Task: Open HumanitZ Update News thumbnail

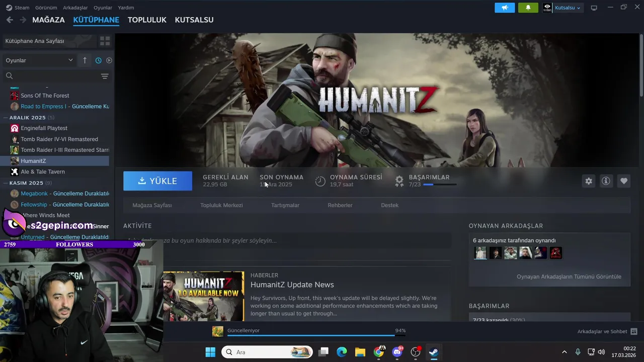Action: [203, 296]
